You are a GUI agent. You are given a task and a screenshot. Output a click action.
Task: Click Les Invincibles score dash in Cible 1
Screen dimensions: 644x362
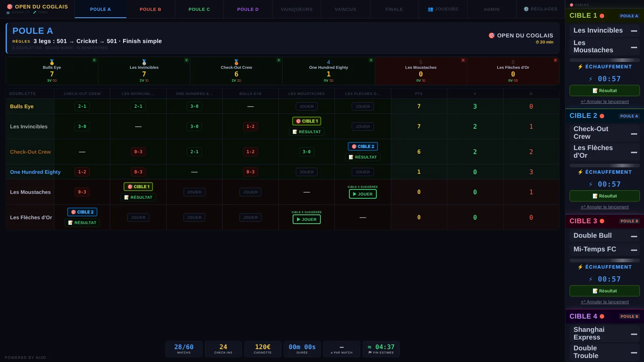coord(634,31)
